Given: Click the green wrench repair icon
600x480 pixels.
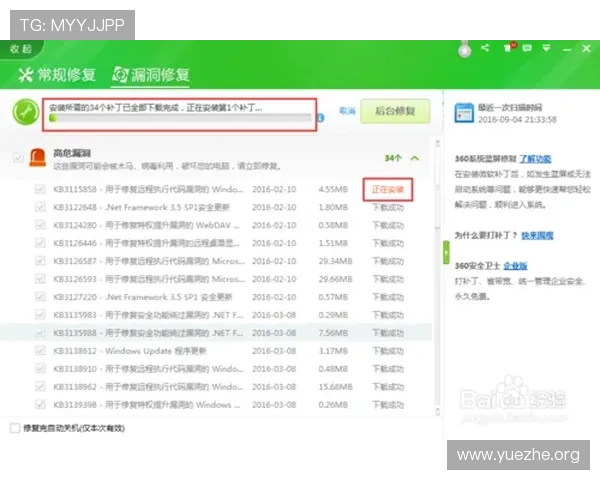Looking at the screenshot, I should (x=26, y=112).
